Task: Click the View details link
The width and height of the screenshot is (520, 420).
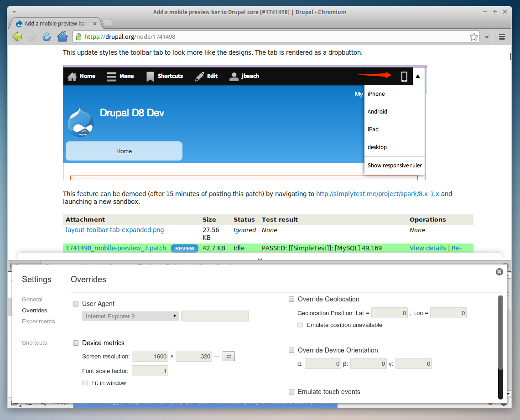Action: pos(428,248)
